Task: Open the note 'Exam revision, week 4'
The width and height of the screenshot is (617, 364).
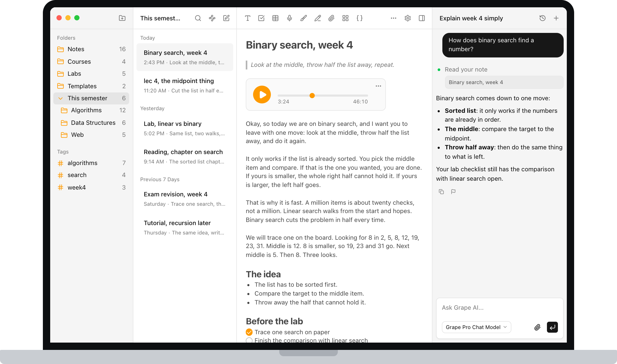Action: click(185, 199)
